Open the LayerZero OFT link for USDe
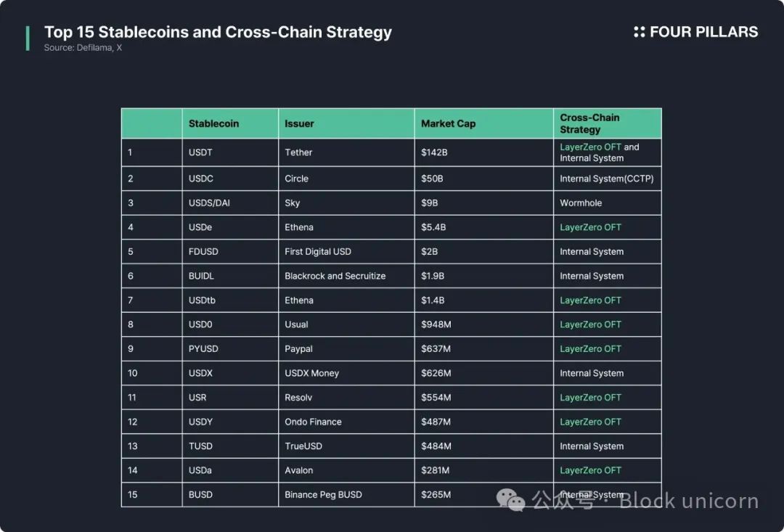 click(x=590, y=227)
